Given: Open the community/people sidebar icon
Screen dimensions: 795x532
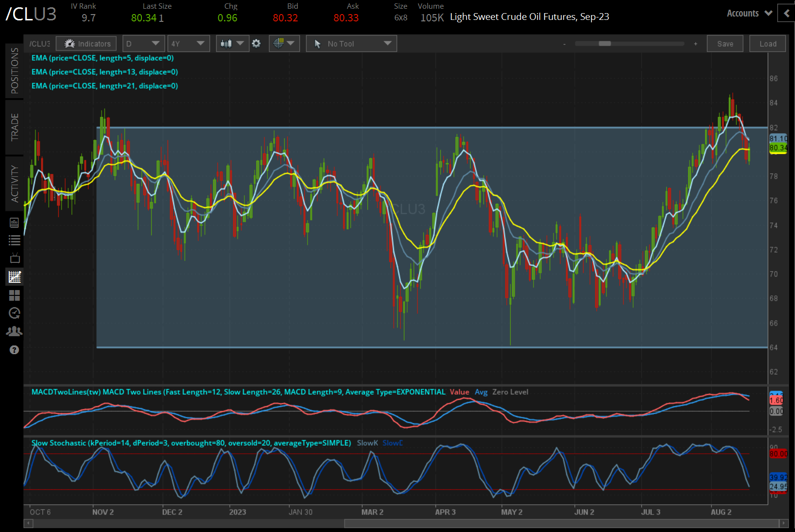Looking at the screenshot, I should click(14, 330).
